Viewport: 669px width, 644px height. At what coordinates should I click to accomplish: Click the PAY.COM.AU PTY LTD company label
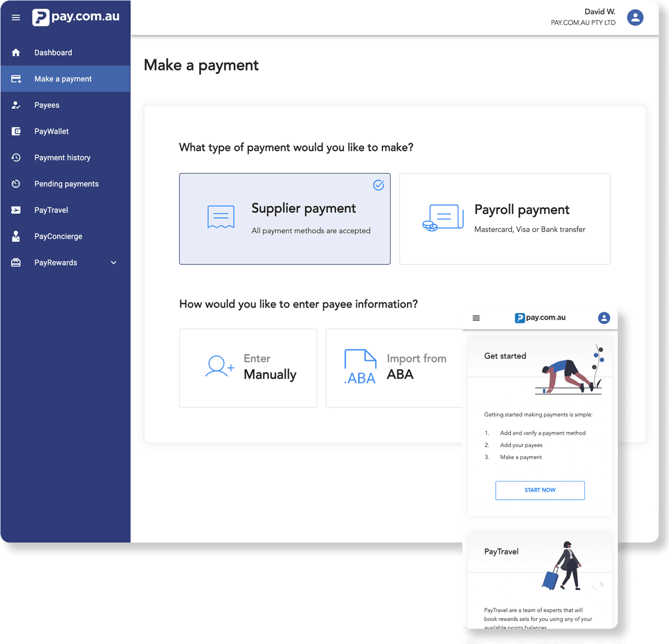583,23
